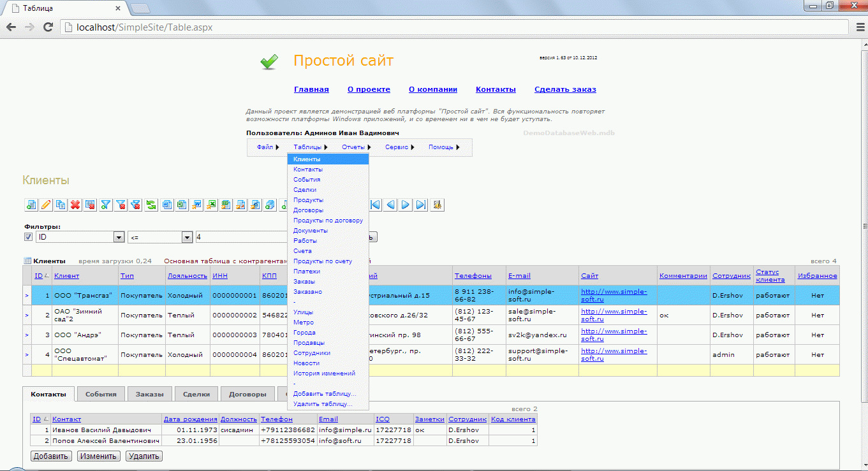Click the browser address bar
Screen dimensions: 868x471
[453, 27]
